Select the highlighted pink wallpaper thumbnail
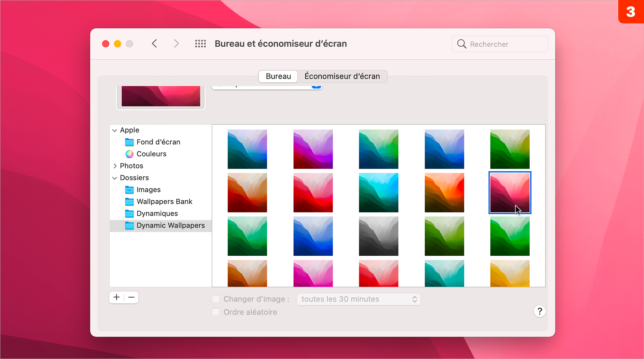The width and height of the screenshot is (644, 359). coord(510,193)
